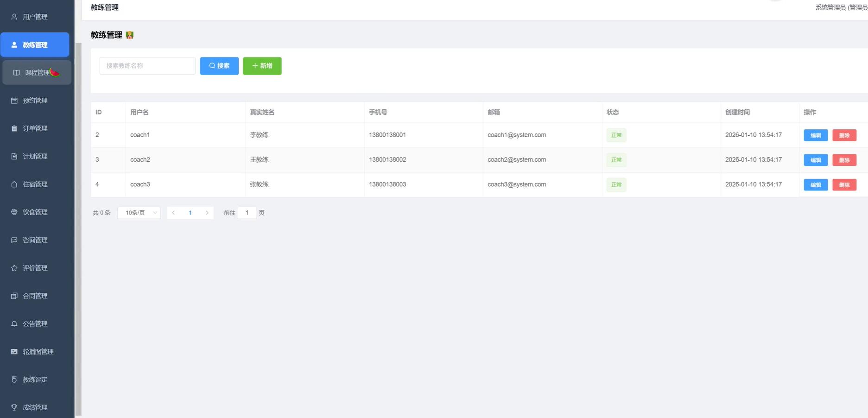Click the 合同管理 copy icon
Image resolution: width=868 pixels, height=418 pixels.
14,296
